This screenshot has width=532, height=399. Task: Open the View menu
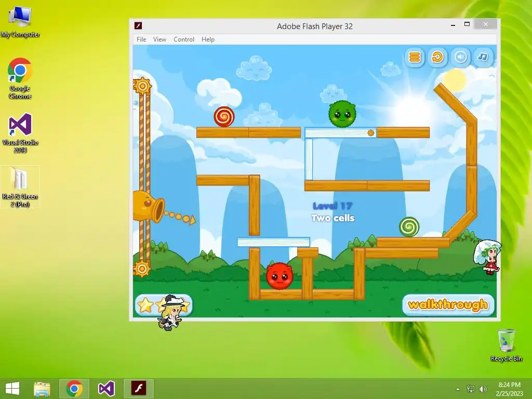point(159,39)
